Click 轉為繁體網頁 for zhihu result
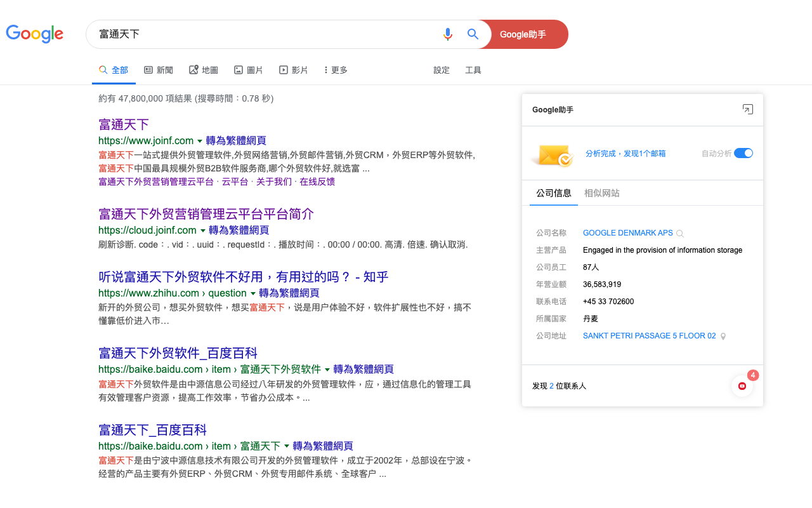The height and width of the screenshot is (508, 812). coord(289,293)
